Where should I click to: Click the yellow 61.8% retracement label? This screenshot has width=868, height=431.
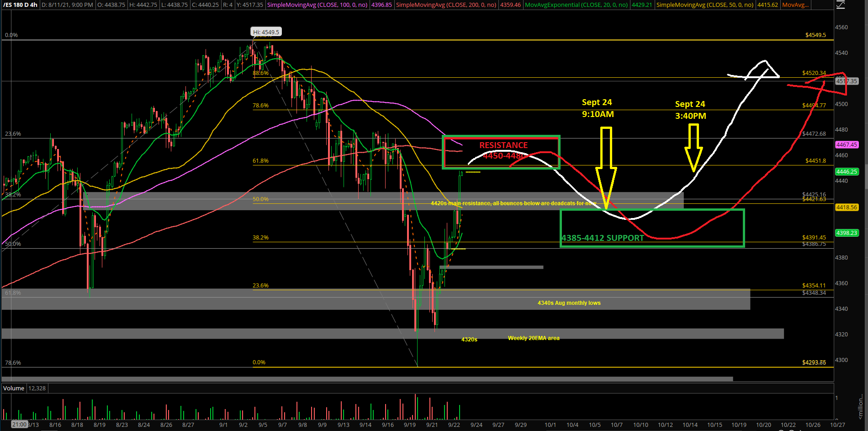point(260,161)
